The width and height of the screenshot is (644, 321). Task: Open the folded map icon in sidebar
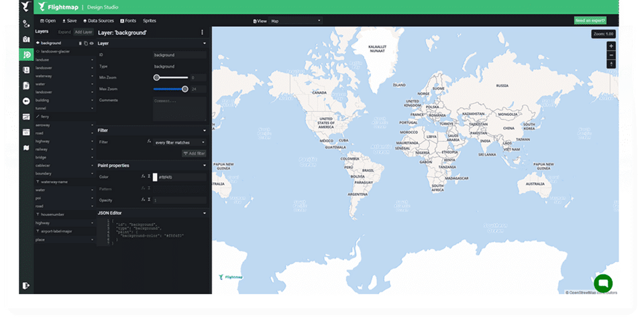pyautogui.click(x=26, y=148)
